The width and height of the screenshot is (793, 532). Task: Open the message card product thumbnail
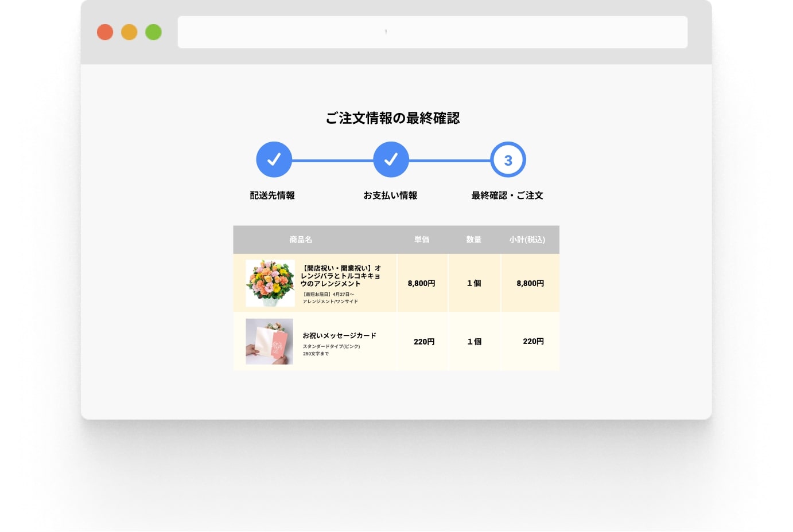point(269,342)
